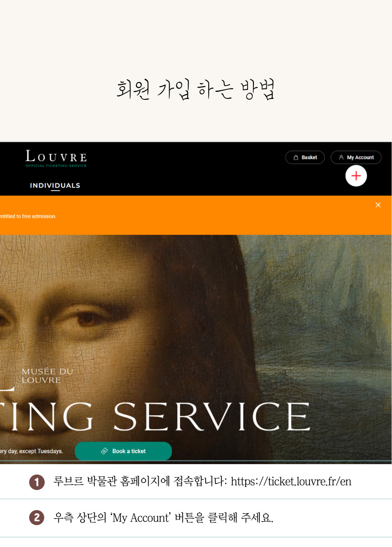Click the person icon in My Account
The height and width of the screenshot is (547, 392).
pyautogui.click(x=341, y=157)
